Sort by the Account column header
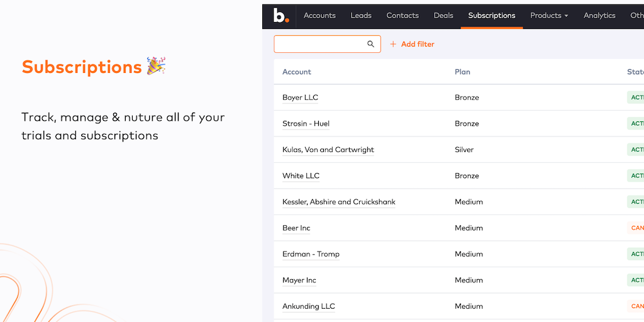This screenshot has height=322, width=644. pyautogui.click(x=297, y=72)
